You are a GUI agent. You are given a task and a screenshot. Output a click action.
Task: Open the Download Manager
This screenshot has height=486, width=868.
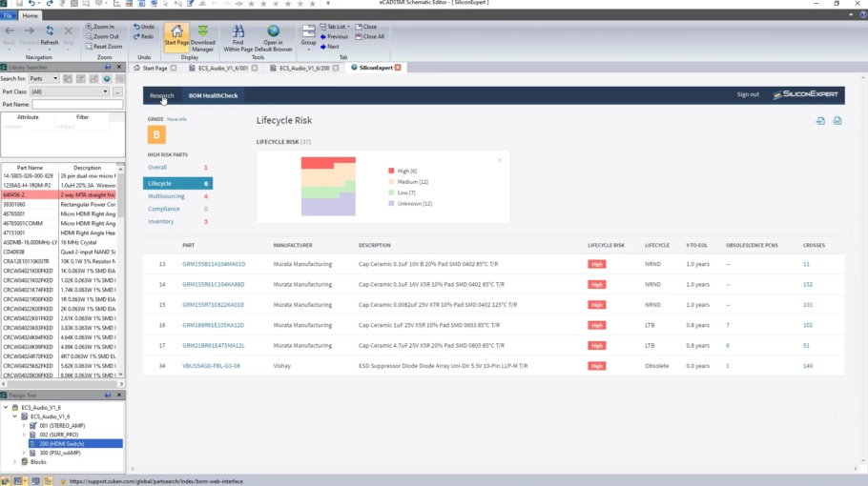(202, 37)
